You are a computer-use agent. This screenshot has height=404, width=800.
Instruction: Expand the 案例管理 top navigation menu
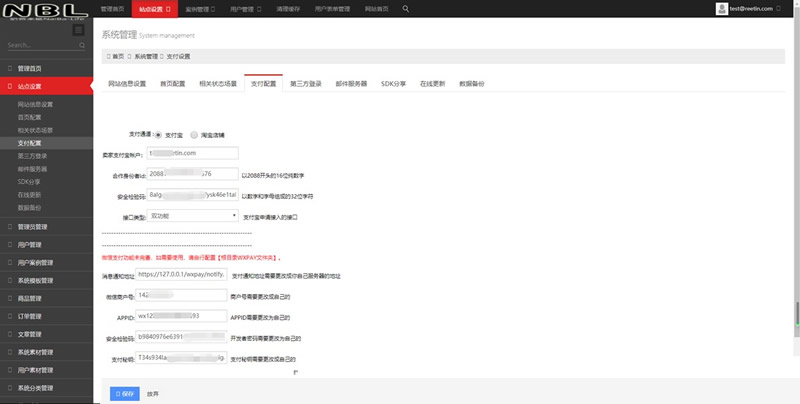coord(200,9)
